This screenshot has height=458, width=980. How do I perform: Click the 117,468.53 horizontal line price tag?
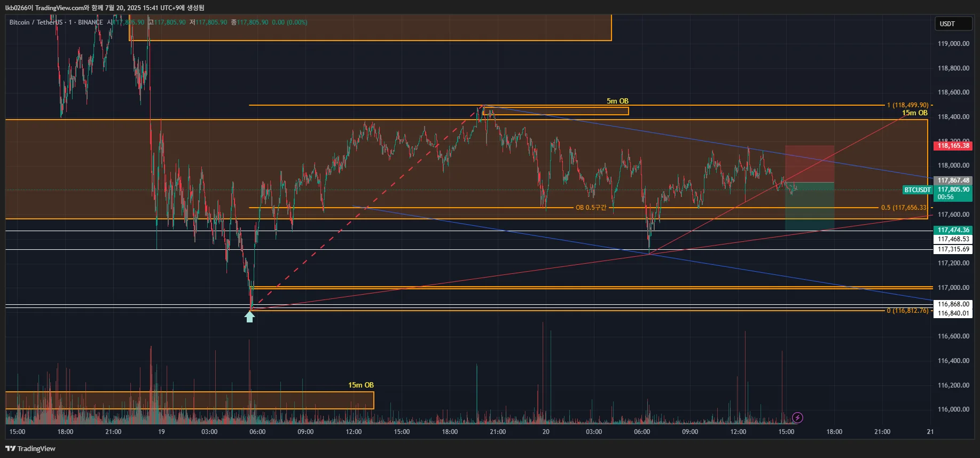953,239
